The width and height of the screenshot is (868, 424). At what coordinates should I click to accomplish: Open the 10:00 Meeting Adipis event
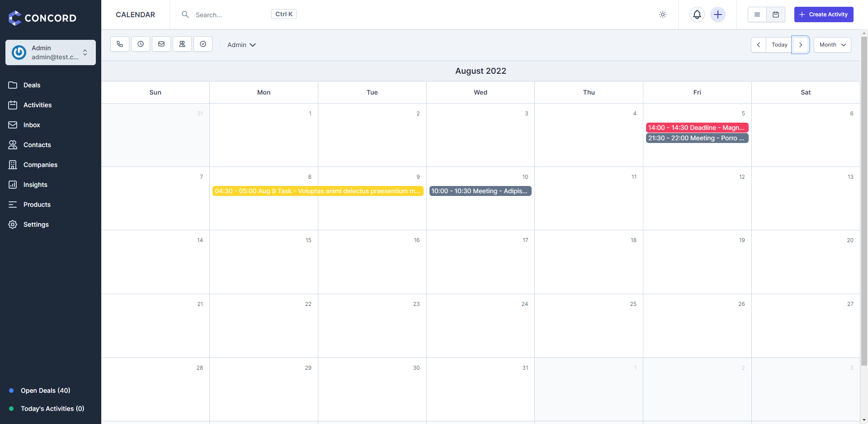(x=481, y=191)
